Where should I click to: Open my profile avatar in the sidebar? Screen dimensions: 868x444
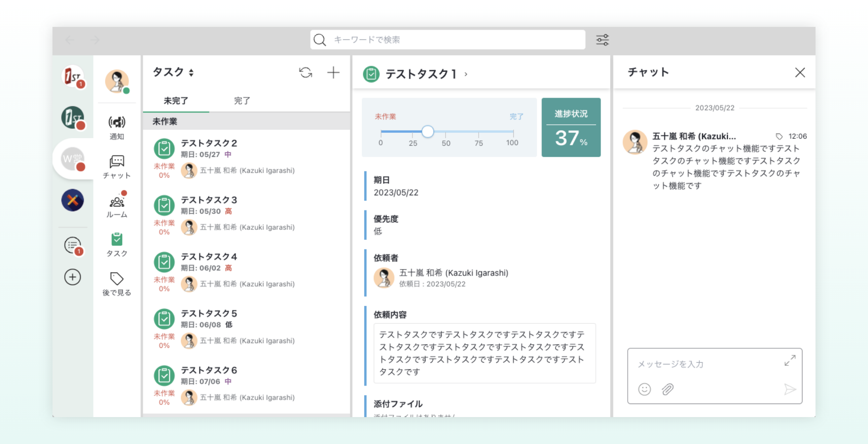click(117, 81)
